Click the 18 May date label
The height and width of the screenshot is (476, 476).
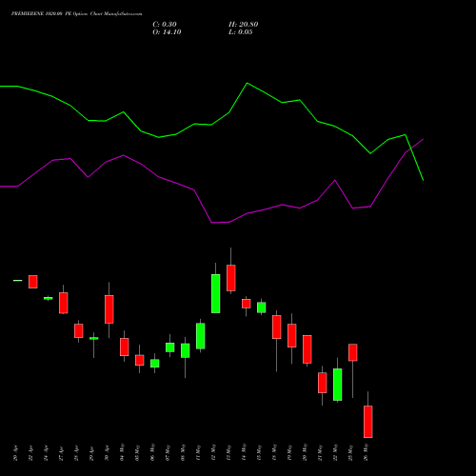[275, 453]
